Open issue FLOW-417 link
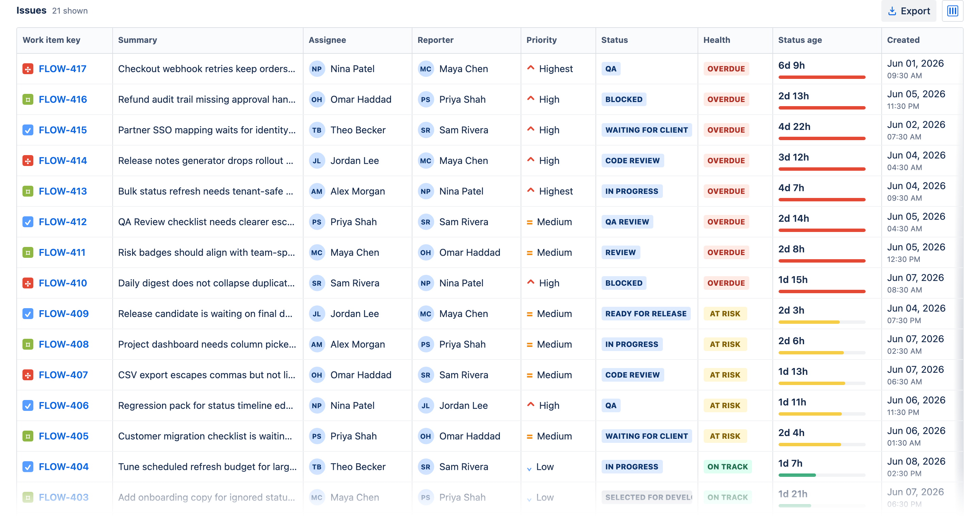Screen dimensions: 980x517 [x=62, y=69]
